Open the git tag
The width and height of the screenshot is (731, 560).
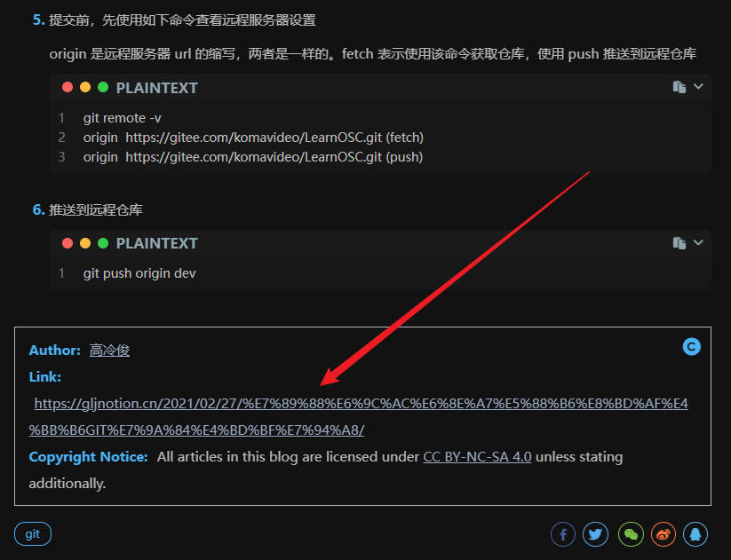point(33,534)
